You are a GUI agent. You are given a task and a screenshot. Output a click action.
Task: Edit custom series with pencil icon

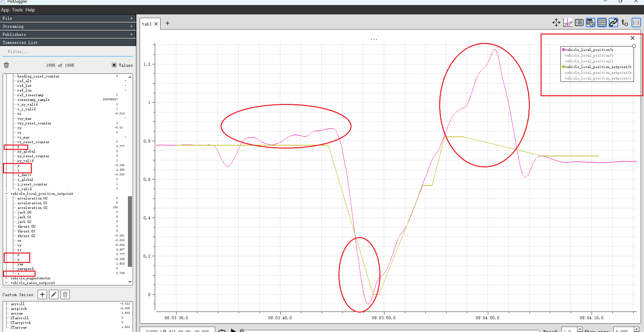(54, 294)
